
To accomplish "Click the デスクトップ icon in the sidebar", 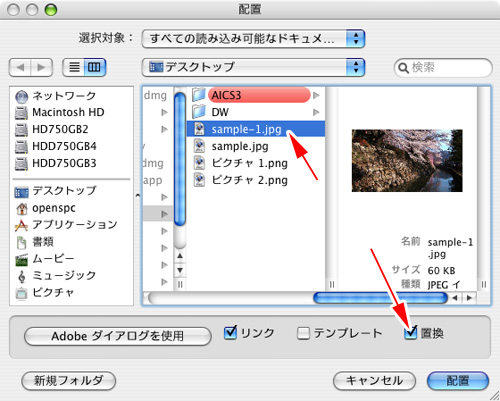I will 21,192.
